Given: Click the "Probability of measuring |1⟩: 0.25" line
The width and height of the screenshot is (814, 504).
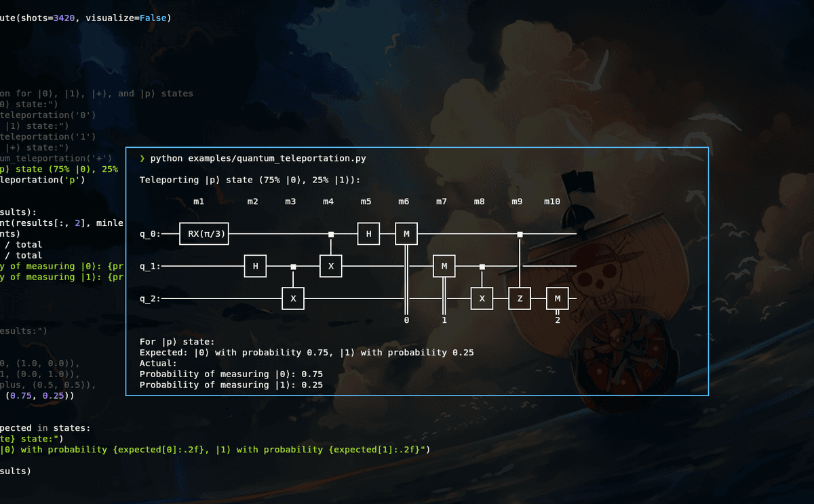Looking at the screenshot, I should [231, 385].
